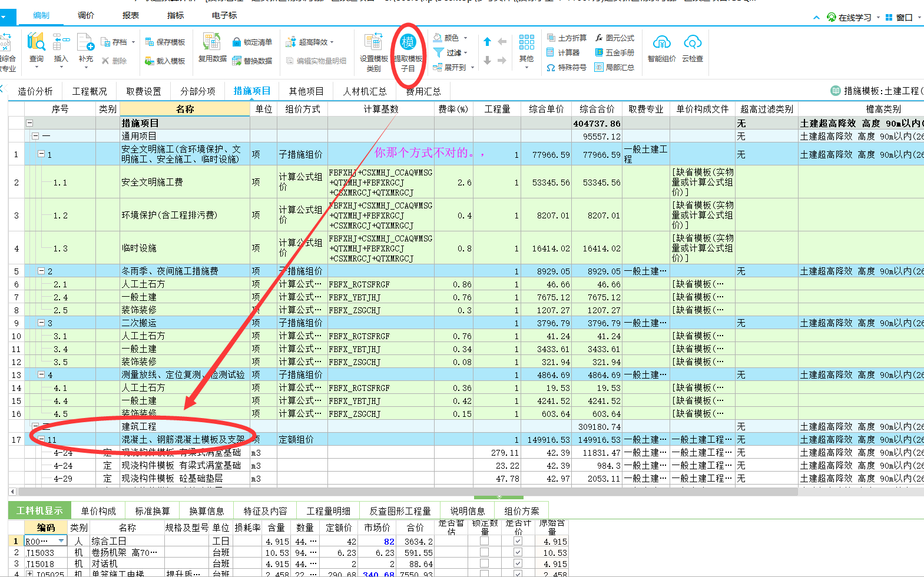Toggle 锁定数量 checkbox for 对话机 row

[484, 563]
